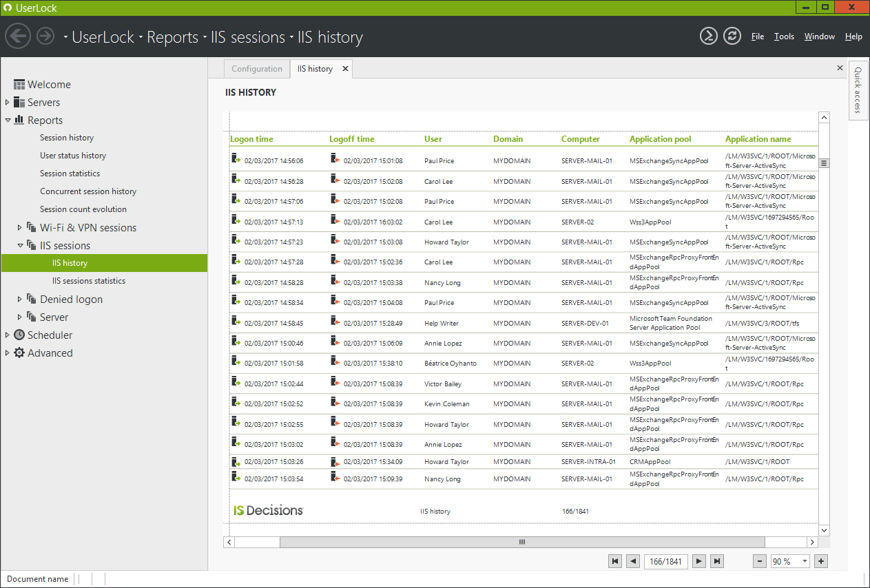This screenshot has height=588, width=870.
Task: Click the IIS sessions folder icon
Action: pyautogui.click(x=32, y=245)
